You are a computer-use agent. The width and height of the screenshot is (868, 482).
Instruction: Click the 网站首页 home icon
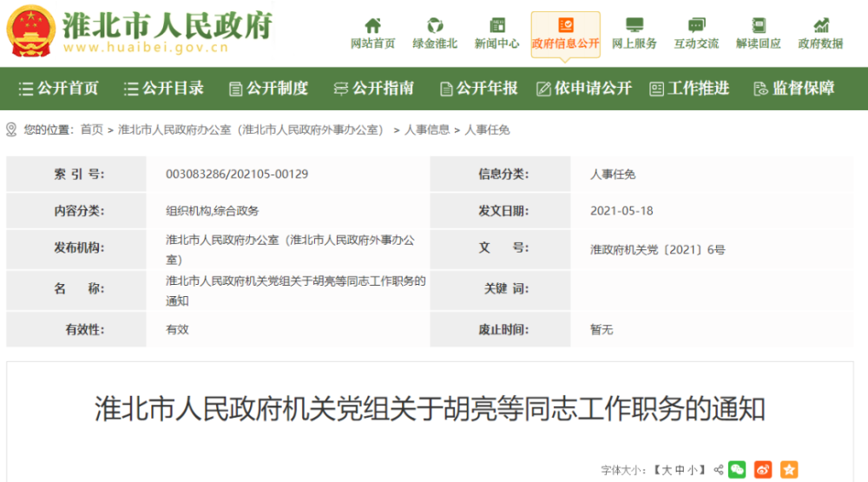click(372, 26)
